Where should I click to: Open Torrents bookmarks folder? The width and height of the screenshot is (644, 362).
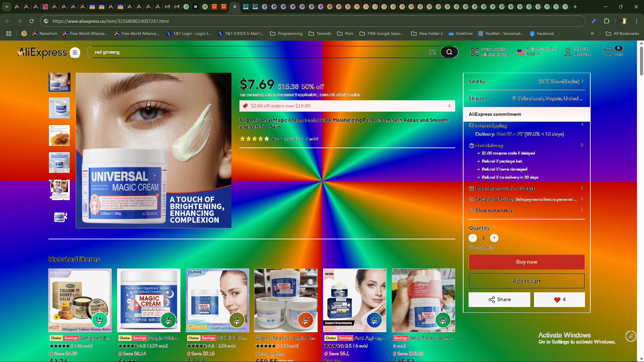click(320, 34)
